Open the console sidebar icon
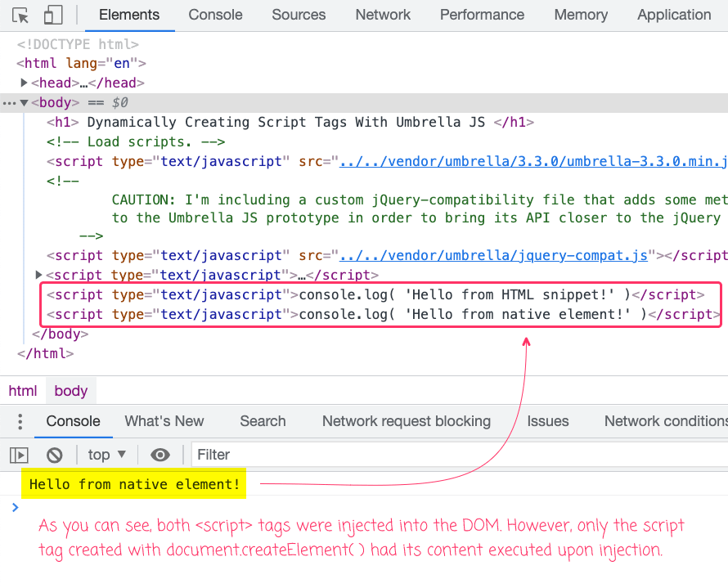The width and height of the screenshot is (728, 588). (18, 455)
